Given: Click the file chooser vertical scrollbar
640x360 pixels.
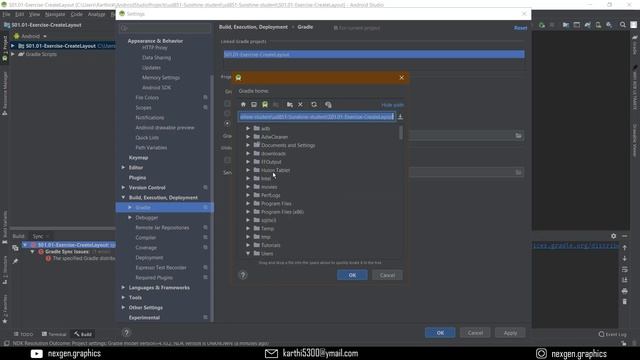Looking at the screenshot, I should point(401,133).
